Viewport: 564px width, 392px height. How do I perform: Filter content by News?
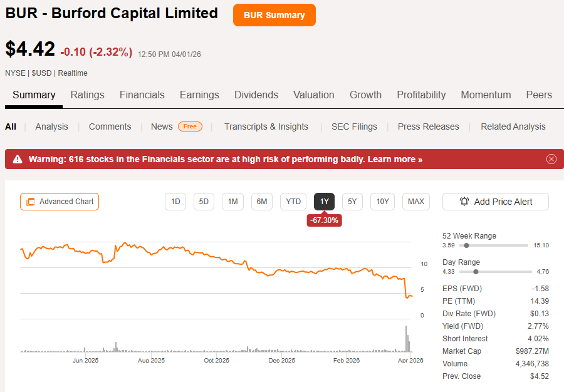[162, 127]
